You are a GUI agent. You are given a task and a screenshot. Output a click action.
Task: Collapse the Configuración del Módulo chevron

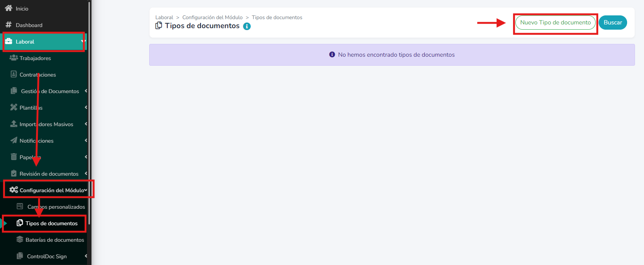pos(86,190)
